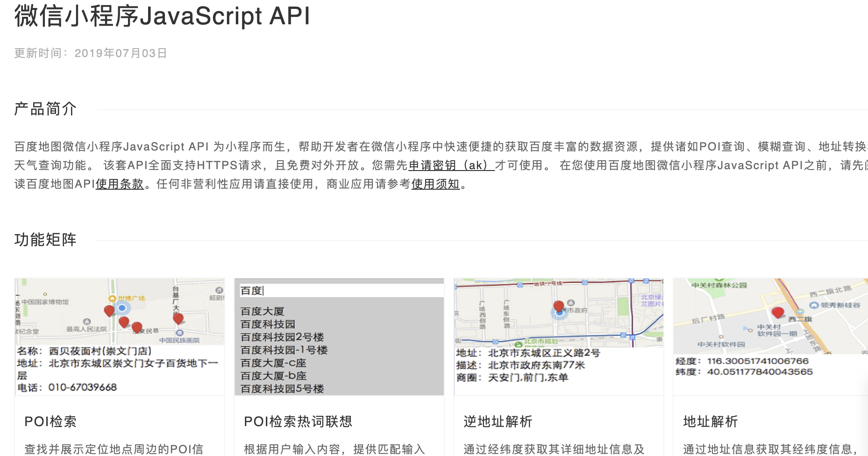Open the 百度 hot-word suggestion list thumbnail
Screen dimensions: 868x456
point(339,337)
